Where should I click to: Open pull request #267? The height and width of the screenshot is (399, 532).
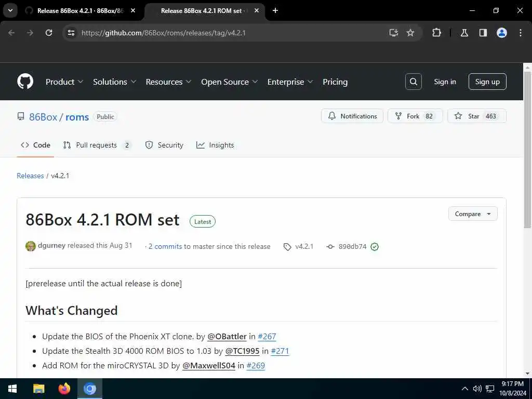coord(267,337)
